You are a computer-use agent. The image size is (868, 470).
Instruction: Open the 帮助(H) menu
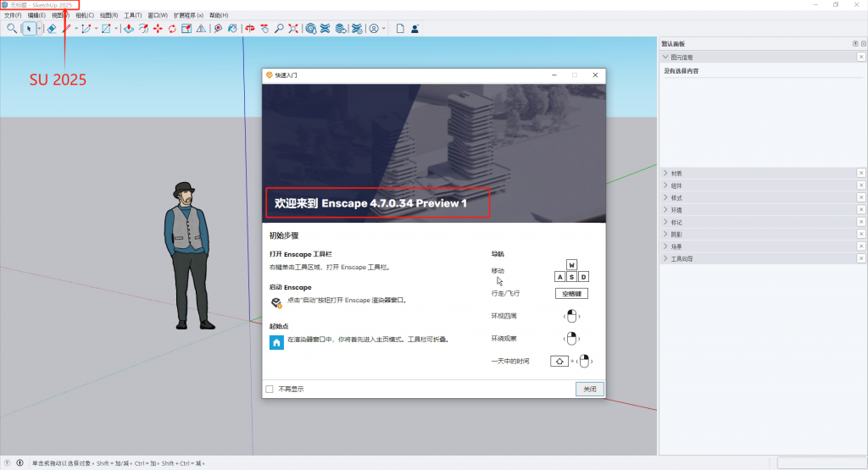tap(219, 15)
